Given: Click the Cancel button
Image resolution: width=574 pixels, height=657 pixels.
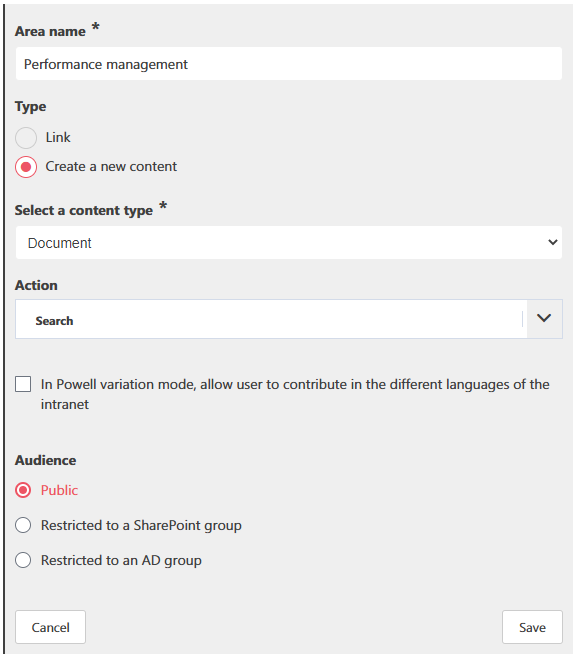Looking at the screenshot, I should point(50,627).
